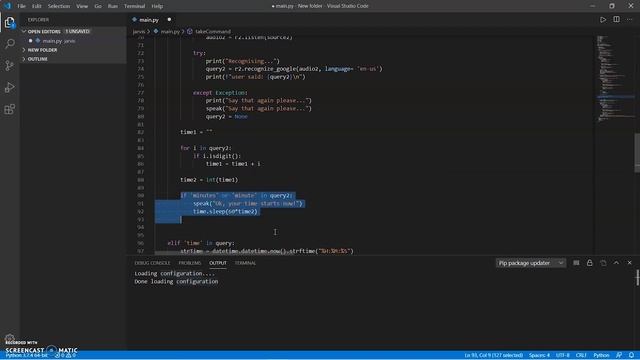Viewport: 640px width, 360px height.
Task: Maximize the panel with the up chevron
Action: click(x=616, y=263)
